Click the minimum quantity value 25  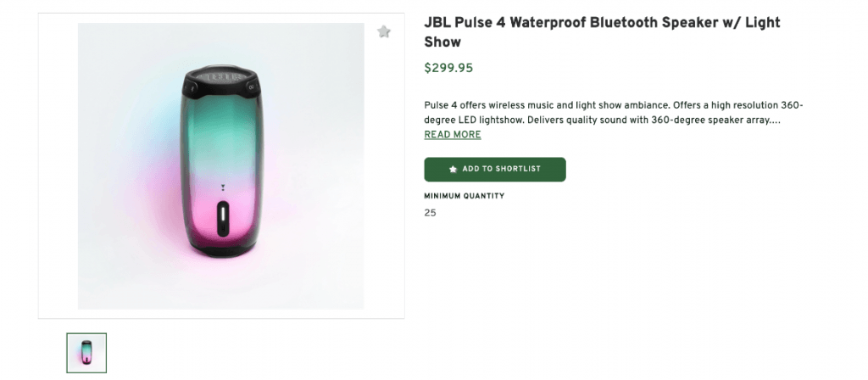(x=430, y=213)
